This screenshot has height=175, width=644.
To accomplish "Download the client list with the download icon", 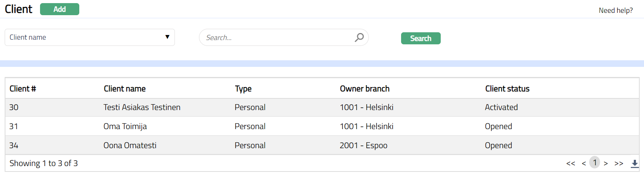I will tap(634, 163).
